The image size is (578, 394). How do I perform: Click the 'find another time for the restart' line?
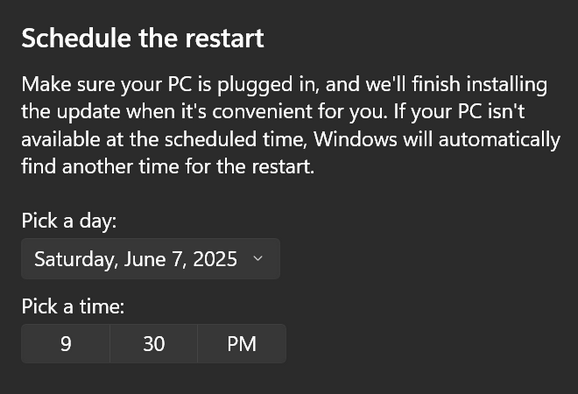(x=168, y=167)
